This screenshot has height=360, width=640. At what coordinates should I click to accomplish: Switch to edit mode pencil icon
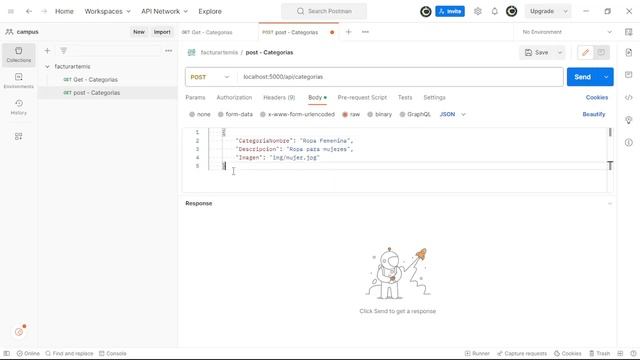click(x=586, y=52)
